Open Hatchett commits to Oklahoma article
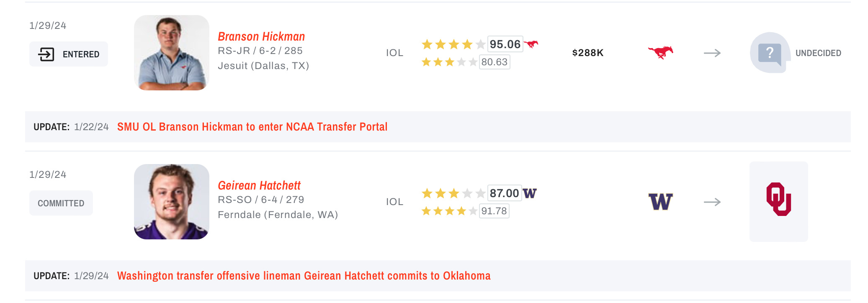868x303 pixels. tap(304, 276)
